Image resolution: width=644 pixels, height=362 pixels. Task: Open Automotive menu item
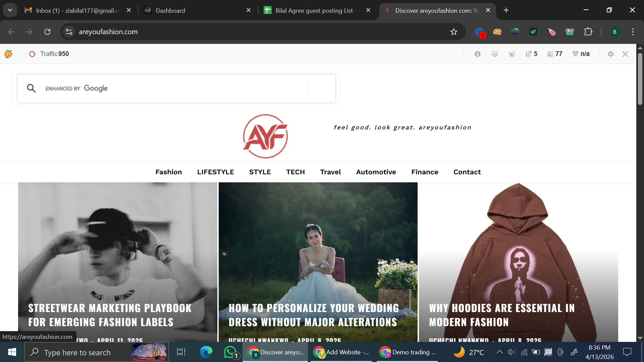(x=376, y=172)
